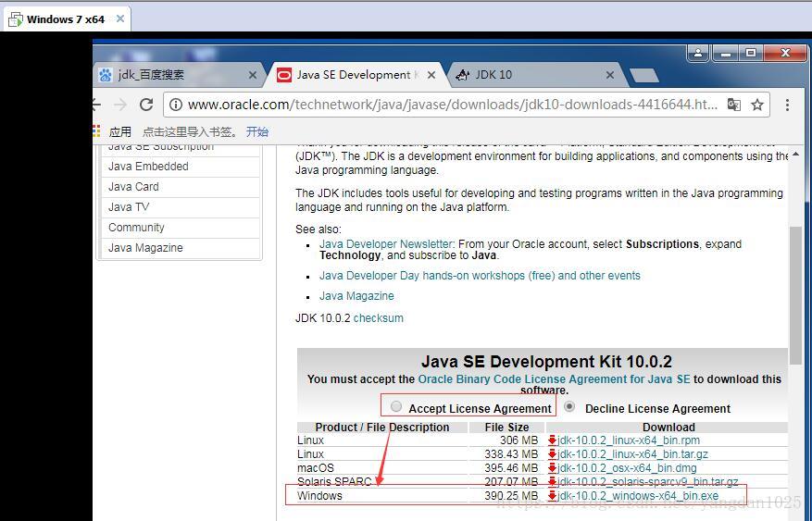Image resolution: width=812 pixels, height=521 pixels.
Task: Close the Windows 7 x64 VM tab
Action: pyautogui.click(x=120, y=19)
